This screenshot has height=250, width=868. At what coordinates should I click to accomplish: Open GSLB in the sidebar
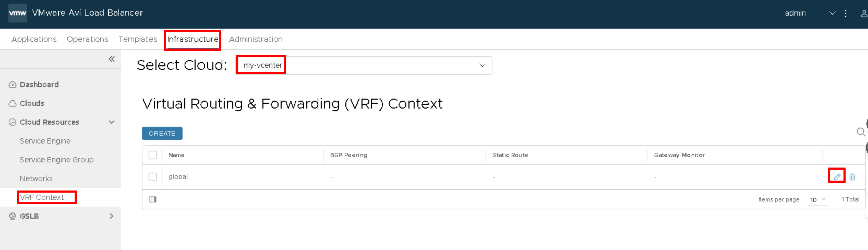[x=29, y=216]
